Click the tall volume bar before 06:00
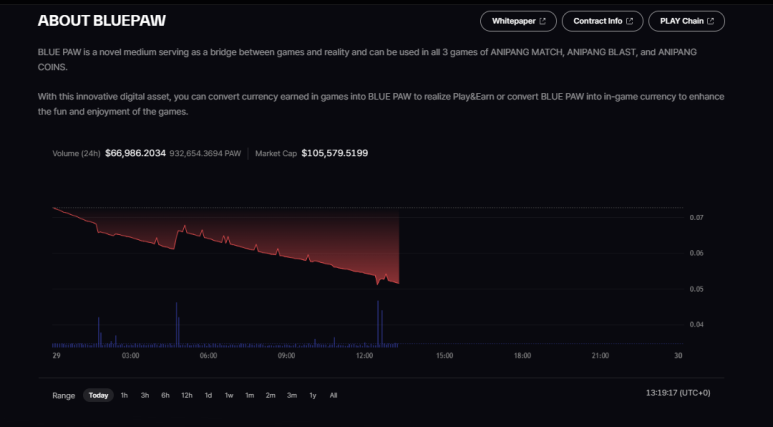This screenshot has width=773, height=427. 176,324
